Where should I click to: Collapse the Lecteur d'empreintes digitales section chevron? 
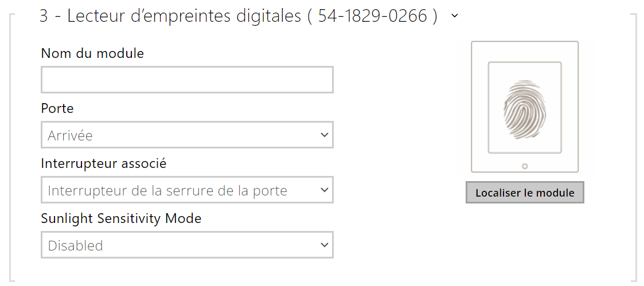pos(455,16)
